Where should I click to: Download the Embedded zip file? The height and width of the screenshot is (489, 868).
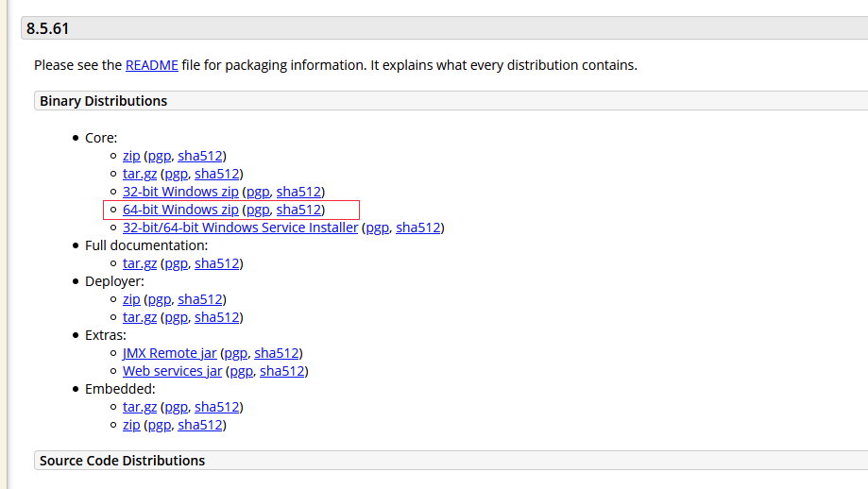(x=131, y=425)
